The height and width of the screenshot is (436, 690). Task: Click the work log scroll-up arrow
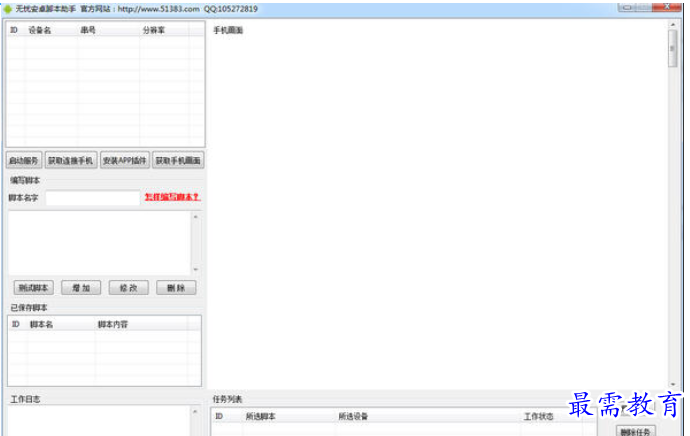point(195,412)
